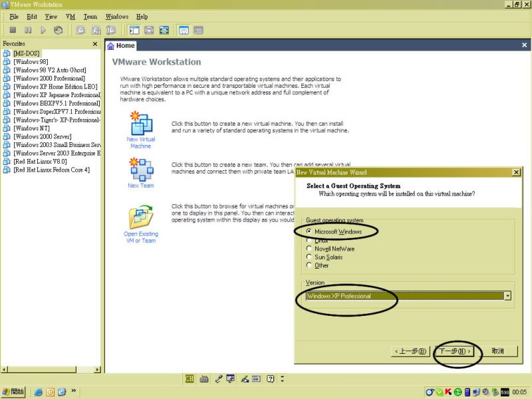
Task: Select the Microsoft Windows radio button
Action: coord(309,231)
